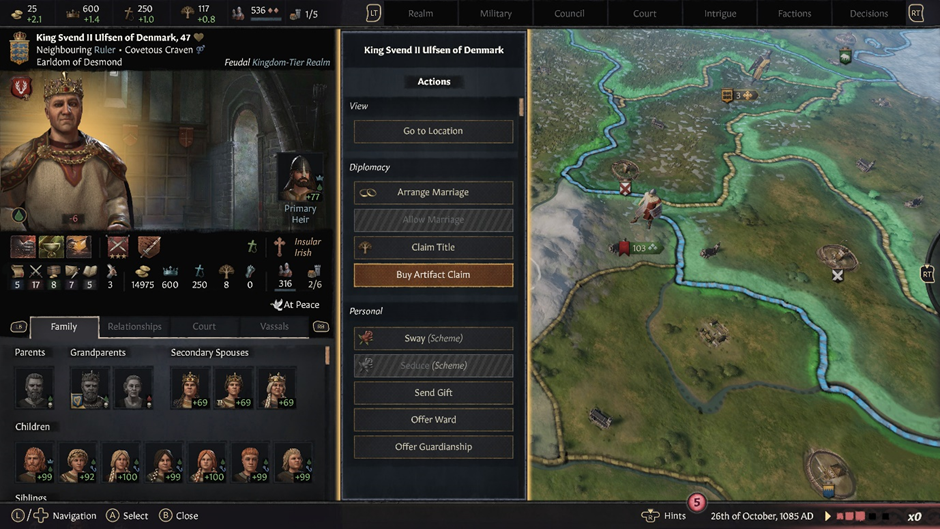Click the Actions panel scrollbar
940x529 pixels.
(521, 107)
